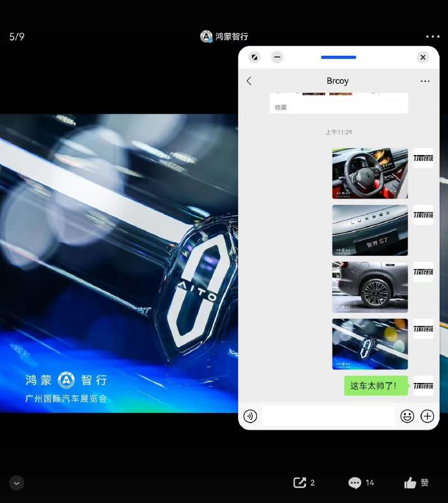Open the steering wheel interior photo
This screenshot has width=448, height=503.
coord(370,173)
